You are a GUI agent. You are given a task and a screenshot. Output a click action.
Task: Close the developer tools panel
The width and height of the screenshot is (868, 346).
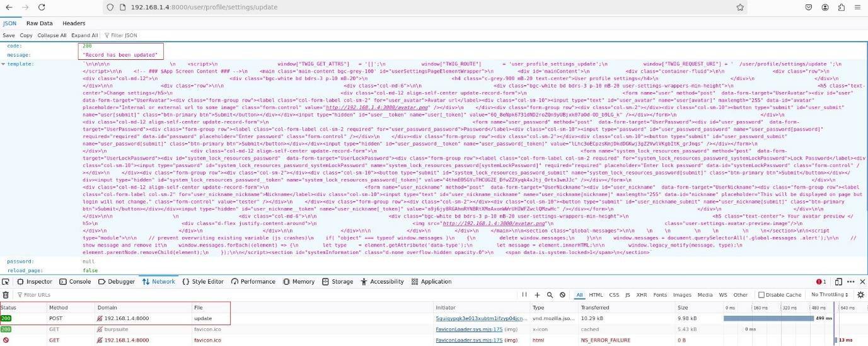tap(862, 282)
